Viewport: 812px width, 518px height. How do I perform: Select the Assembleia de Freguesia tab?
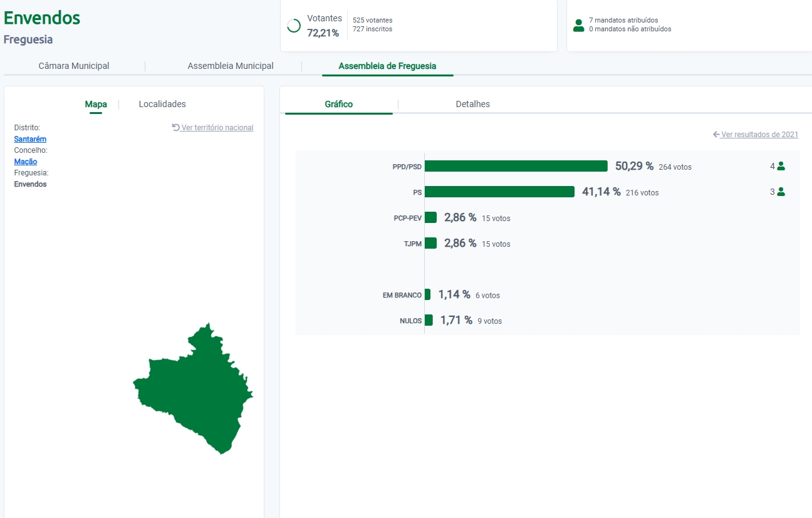tap(387, 66)
